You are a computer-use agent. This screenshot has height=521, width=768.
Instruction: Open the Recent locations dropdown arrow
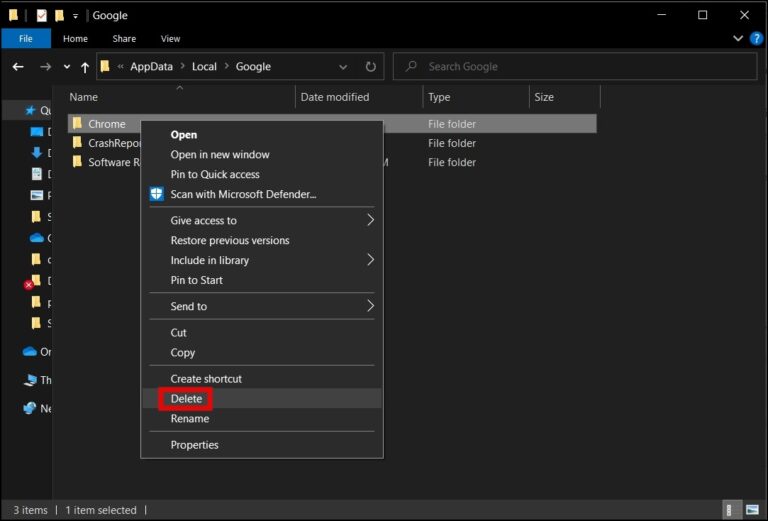pyautogui.click(x=67, y=67)
